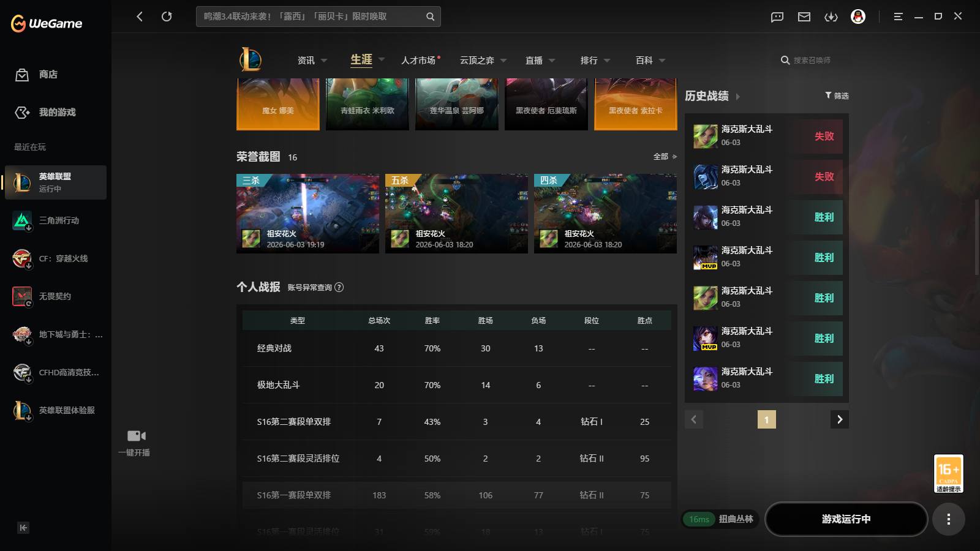The height and width of the screenshot is (551, 980).
Task: Open the 三杀 honor screenshot
Action: point(307,214)
